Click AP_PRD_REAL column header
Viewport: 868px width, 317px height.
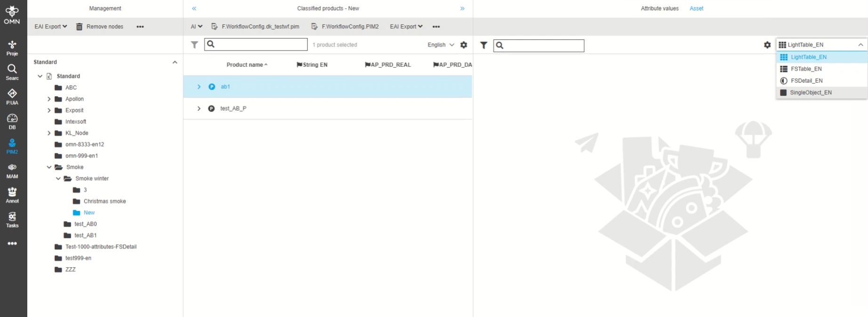click(388, 65)
